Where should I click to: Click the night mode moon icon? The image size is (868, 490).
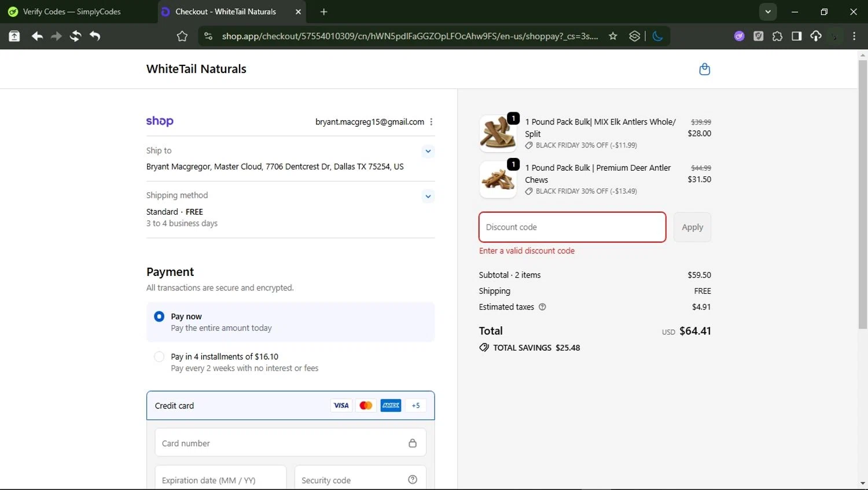(657, 36)
